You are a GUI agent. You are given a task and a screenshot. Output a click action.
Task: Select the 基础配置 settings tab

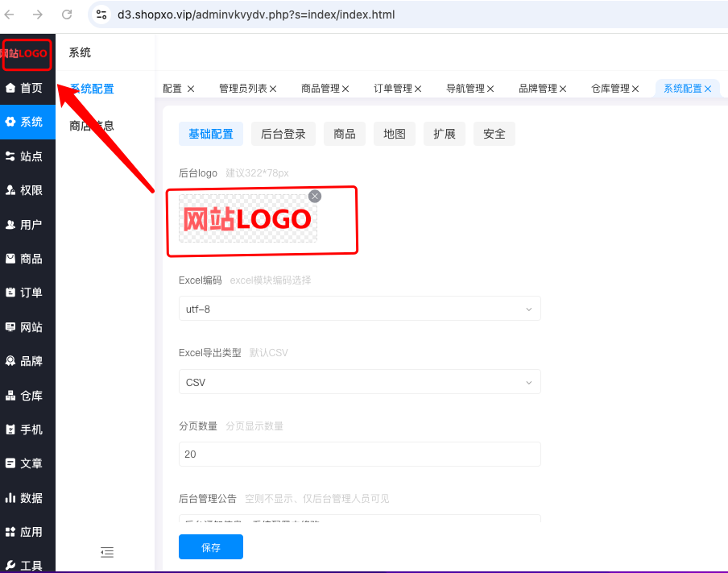tap(211, 134)
